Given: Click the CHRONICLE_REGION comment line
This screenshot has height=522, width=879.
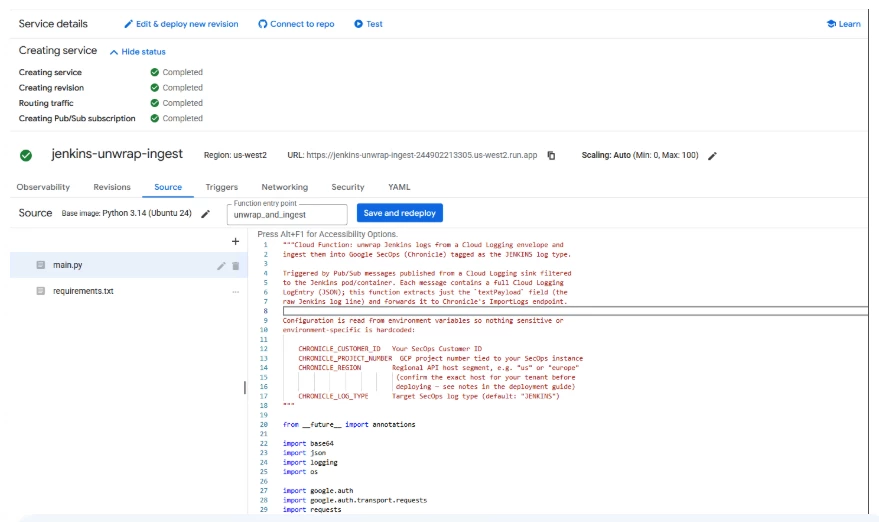Looking at the screenshot, I should (x=438, y=368).
